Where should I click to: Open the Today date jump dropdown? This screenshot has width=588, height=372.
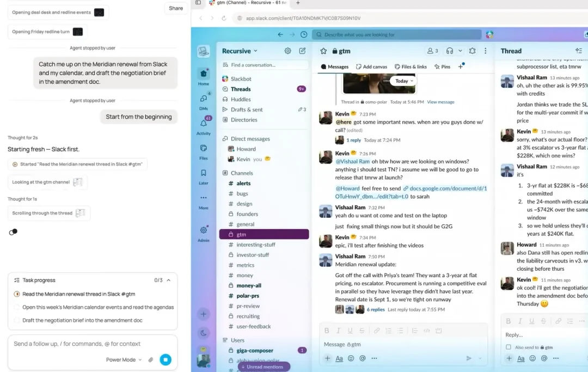coord(403,81)
